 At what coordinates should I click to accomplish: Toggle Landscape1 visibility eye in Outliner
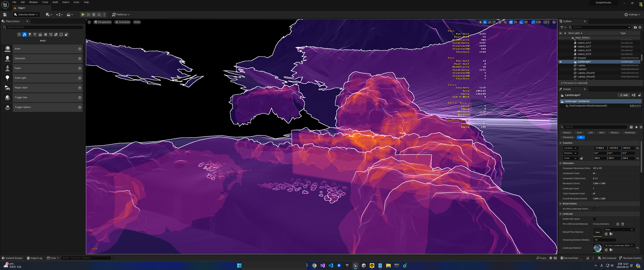point(561,62)
